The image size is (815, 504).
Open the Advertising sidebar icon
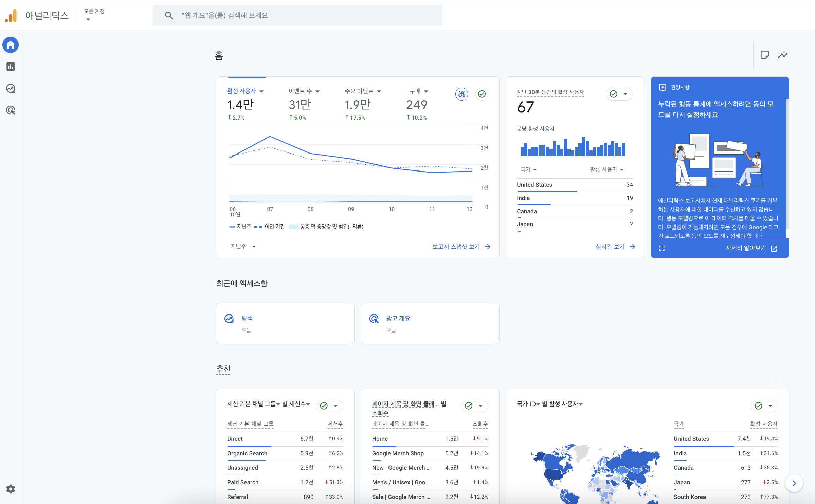click(11, 110)
